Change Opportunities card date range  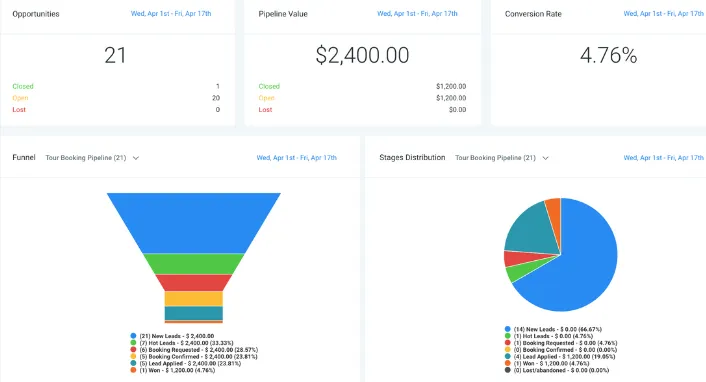[171, 14]
